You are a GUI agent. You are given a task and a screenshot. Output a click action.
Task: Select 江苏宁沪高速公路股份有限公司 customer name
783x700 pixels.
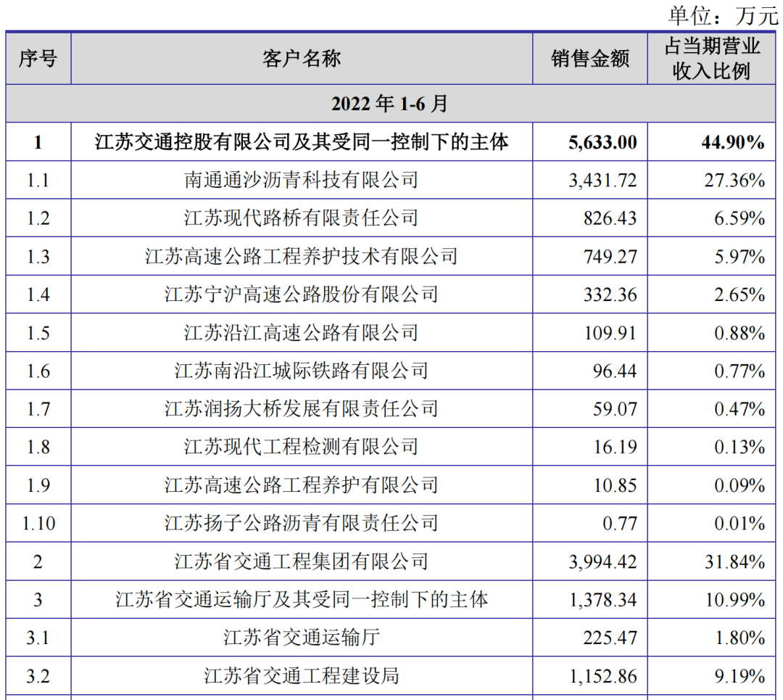(x=302, y=295)
